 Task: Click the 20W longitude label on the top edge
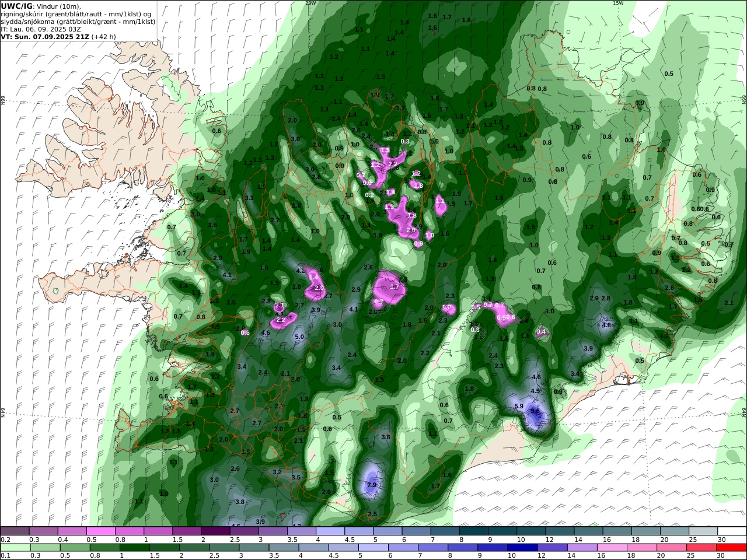pyautogui.click(x=310, y=3)
